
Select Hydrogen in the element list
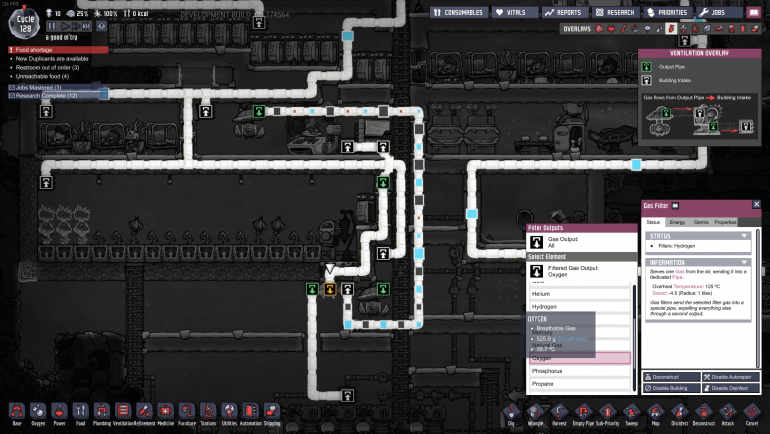[580, 306]
